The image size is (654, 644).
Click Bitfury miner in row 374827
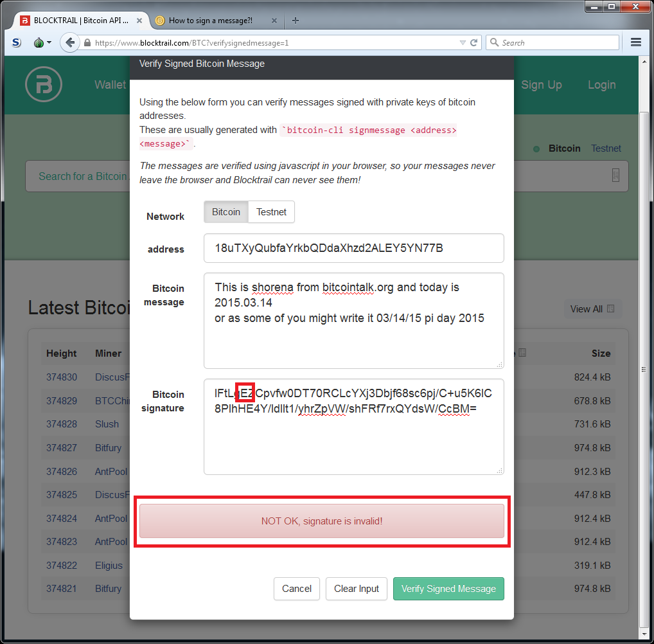click(x=108, y=448)
